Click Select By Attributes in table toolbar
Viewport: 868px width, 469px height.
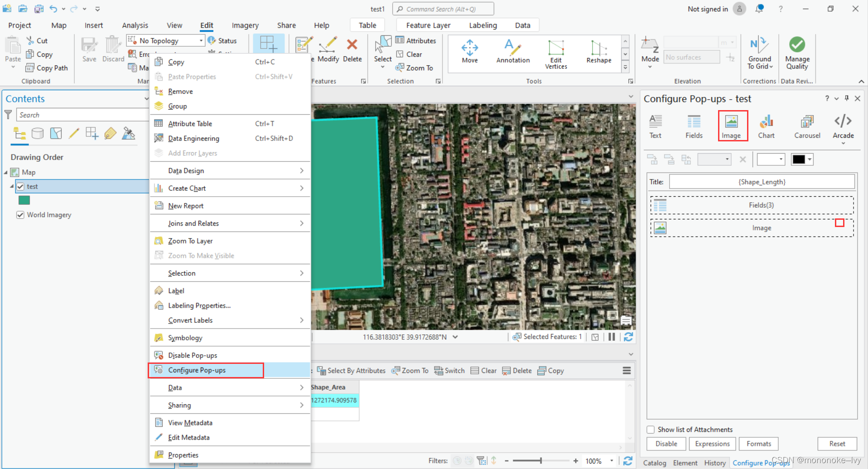tap(351, 370)
